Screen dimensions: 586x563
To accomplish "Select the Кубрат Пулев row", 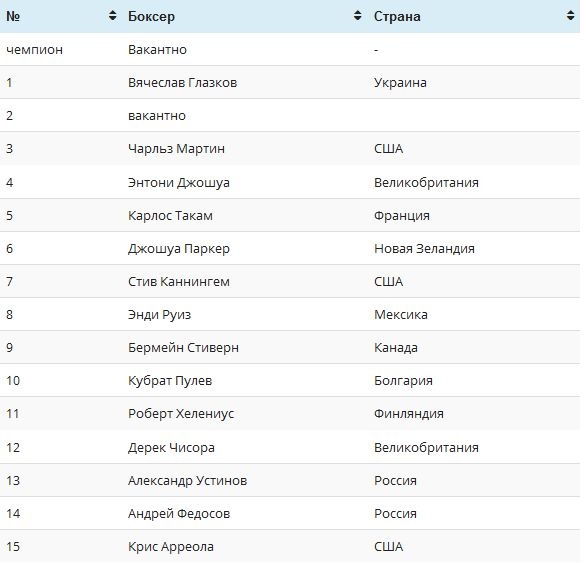I will click(x=290, y=381).
